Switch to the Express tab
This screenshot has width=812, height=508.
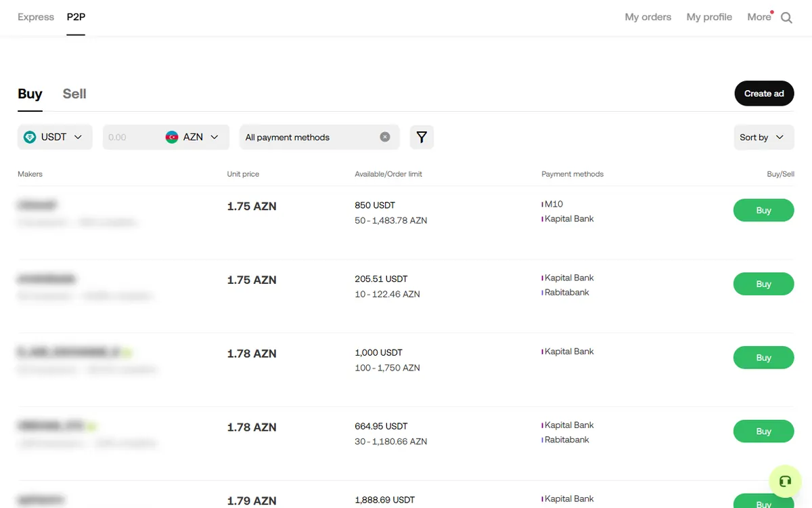36,17
